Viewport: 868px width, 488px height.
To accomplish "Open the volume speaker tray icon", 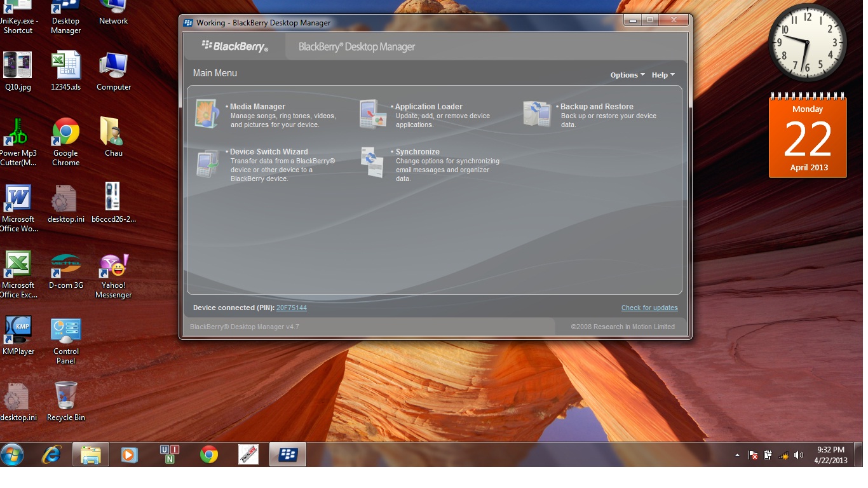I will click(798, 455).
